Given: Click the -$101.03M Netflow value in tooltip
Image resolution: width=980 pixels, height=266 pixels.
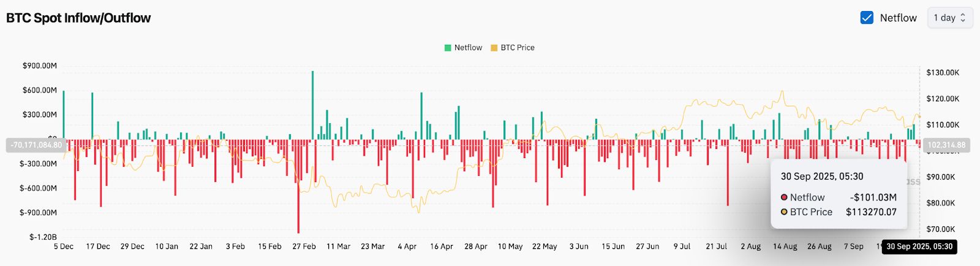Looking at the screenshot, I should [873, 197].
